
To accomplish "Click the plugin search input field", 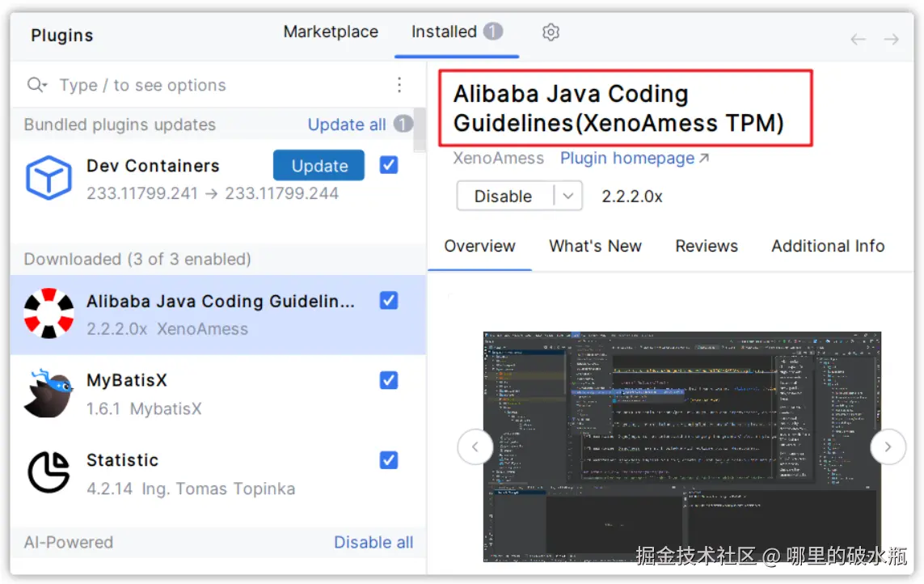I will pyautogui.click(x=218, y=85).
